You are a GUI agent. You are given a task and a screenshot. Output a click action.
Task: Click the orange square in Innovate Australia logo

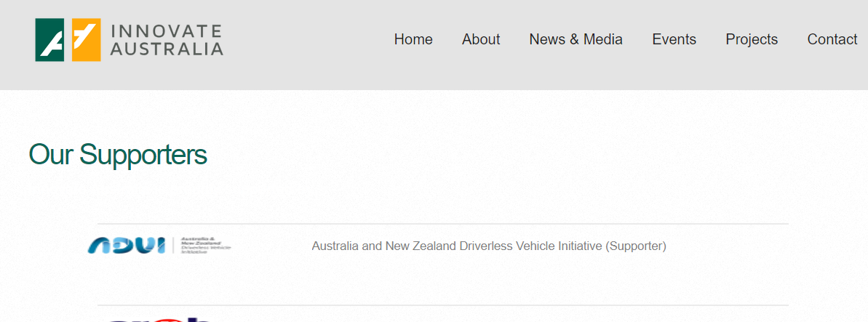(x=87, y=40)
